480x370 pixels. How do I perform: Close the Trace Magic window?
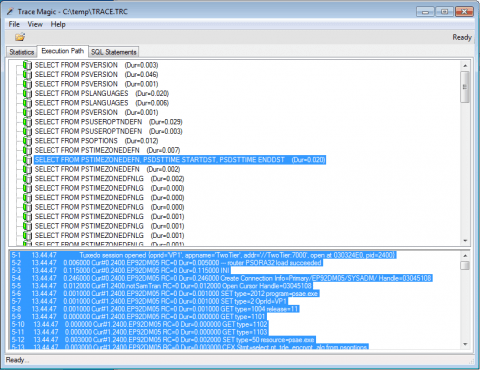point(464,12)
